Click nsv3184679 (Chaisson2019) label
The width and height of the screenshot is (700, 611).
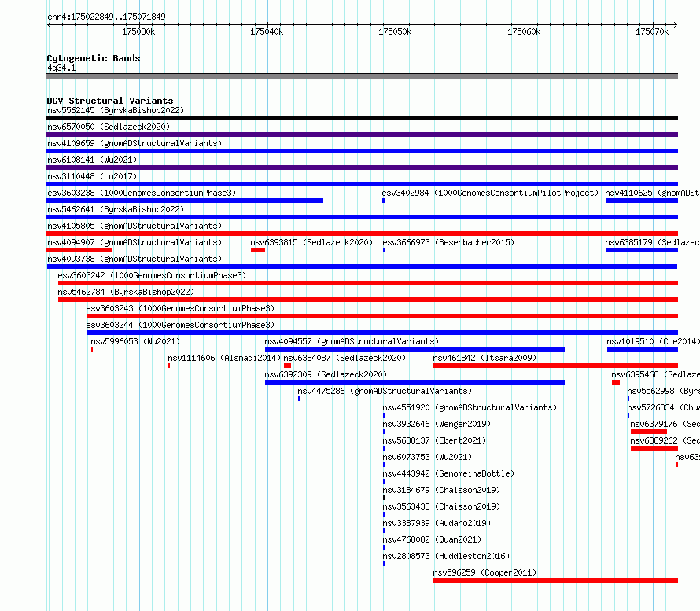click(x=441, y=490)
